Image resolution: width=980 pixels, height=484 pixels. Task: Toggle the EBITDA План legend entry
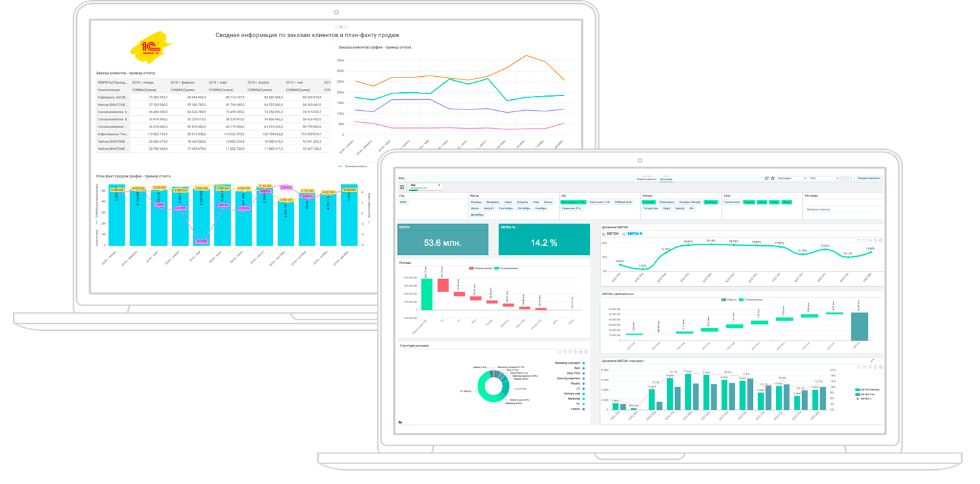(x=865, y=394)
